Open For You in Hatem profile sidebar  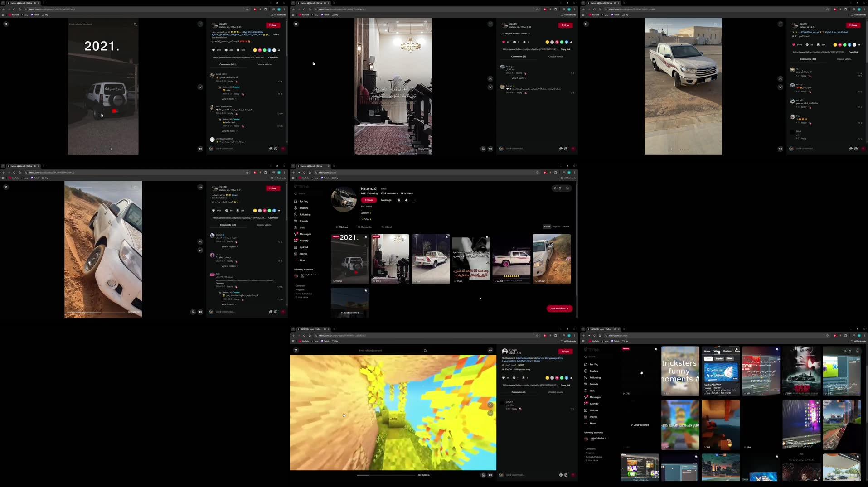tap(301, 201)
